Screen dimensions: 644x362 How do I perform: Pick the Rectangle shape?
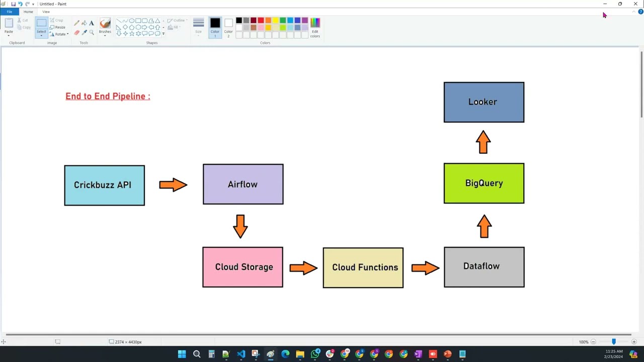point(138,21)
